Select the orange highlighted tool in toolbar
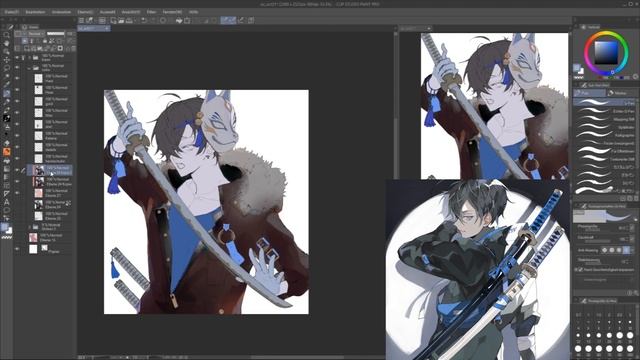This screenshot has height=360, width=640. [7, 152]
